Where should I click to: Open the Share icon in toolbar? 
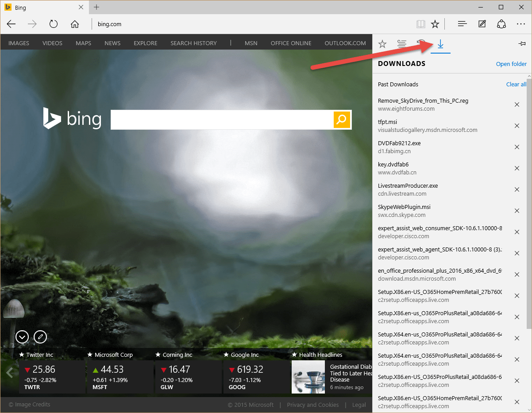coord(502,24)
